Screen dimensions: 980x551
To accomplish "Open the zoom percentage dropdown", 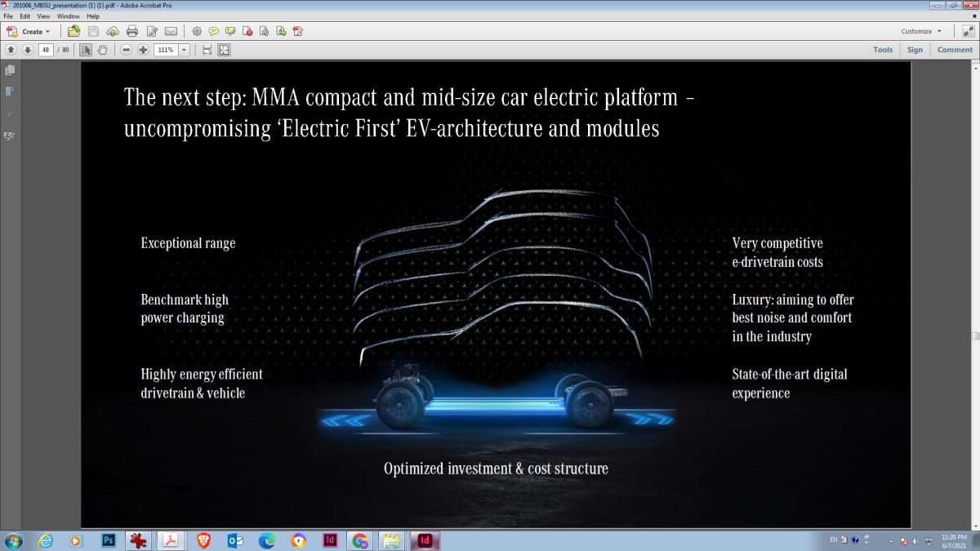I will point(184,49).
